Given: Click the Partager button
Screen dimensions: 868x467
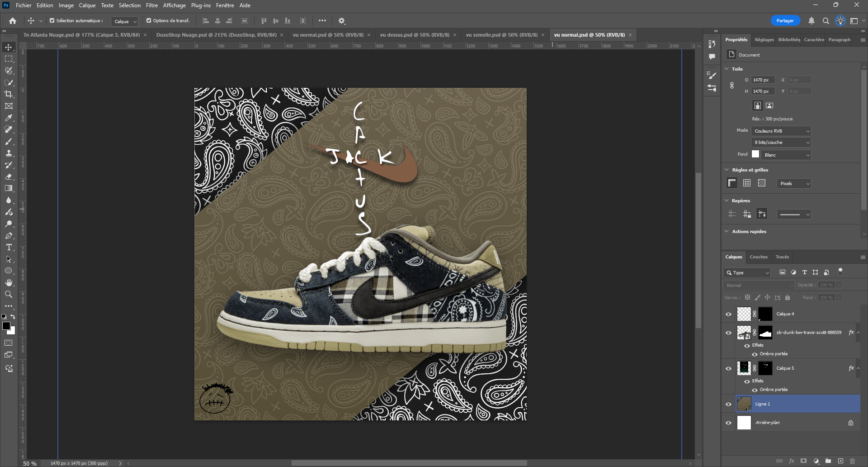Looking at the screenshot, I should point(785,21).
